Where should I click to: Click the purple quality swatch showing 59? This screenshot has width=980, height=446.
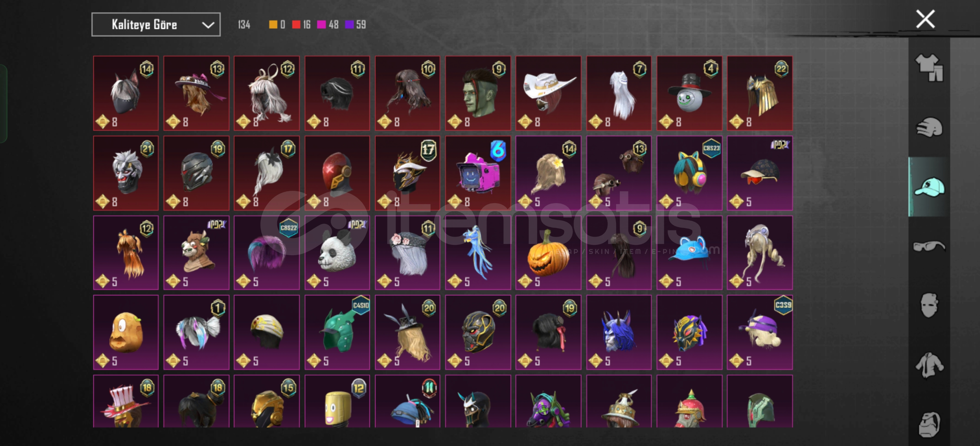349,25
